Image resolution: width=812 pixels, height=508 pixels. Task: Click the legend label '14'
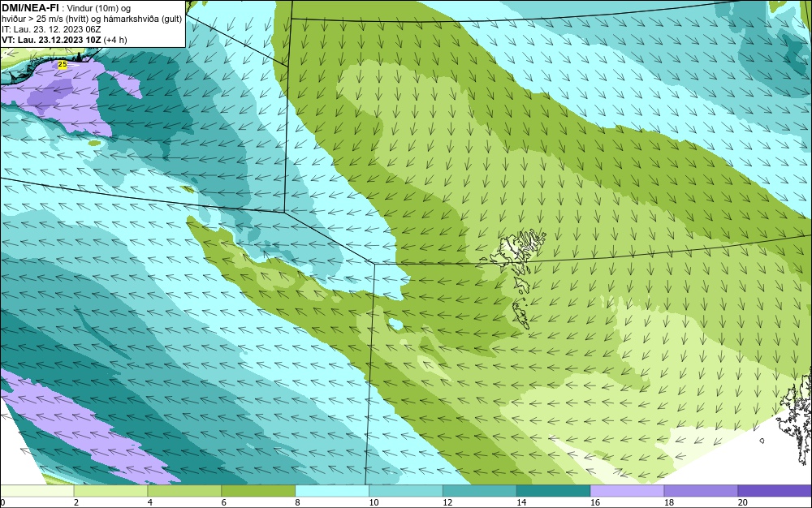[x=521, y=502]
